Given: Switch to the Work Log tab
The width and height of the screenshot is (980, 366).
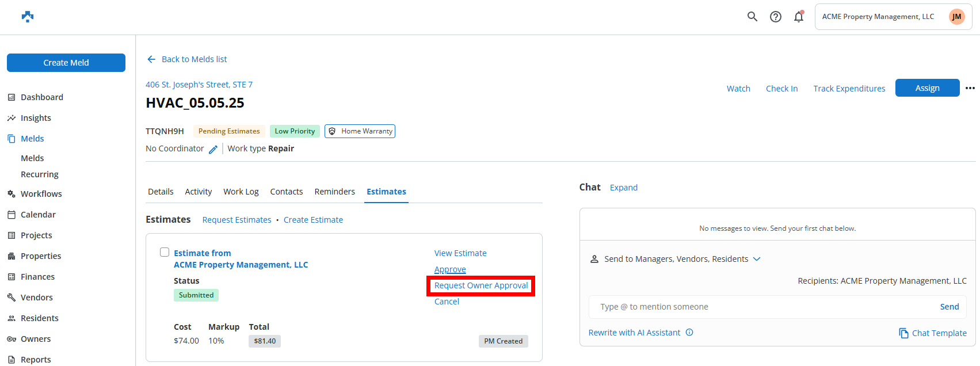Looking at the screenshot, I should pyautogui.click(x=241, y=192).
